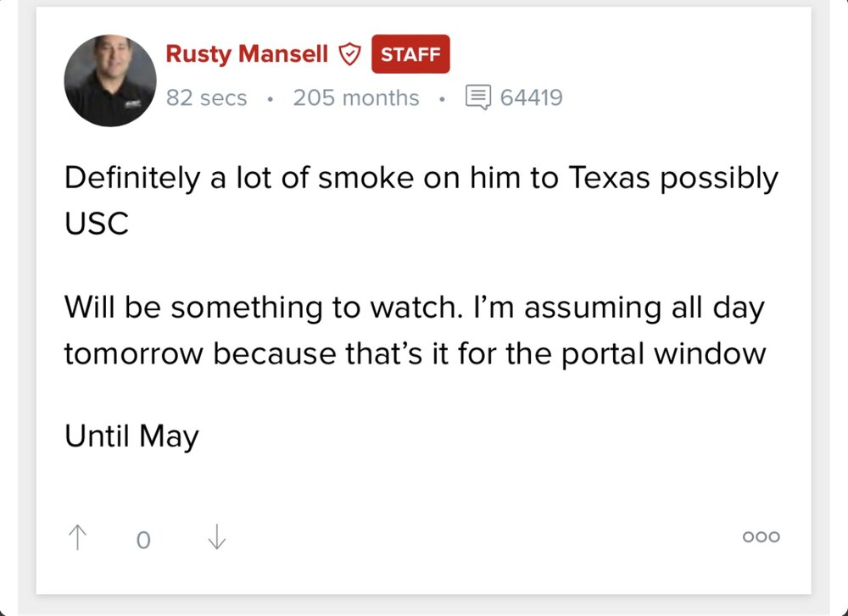Click the 64419 post count number
Screen dimensions: 848x616
coord(532,98)
